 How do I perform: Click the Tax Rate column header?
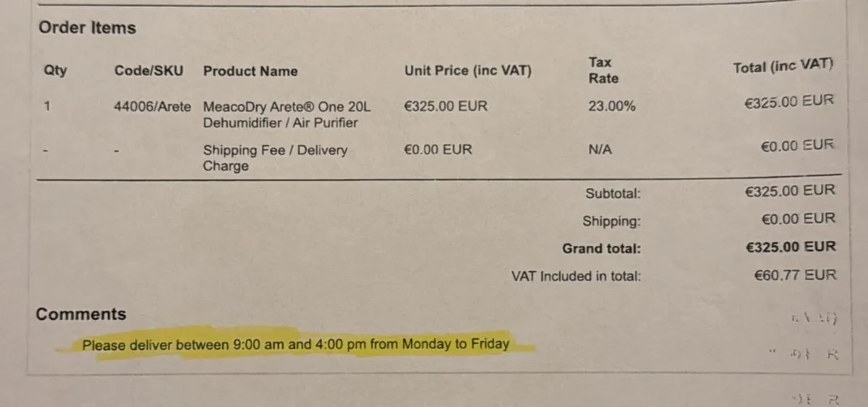click(x=603, y=70)
